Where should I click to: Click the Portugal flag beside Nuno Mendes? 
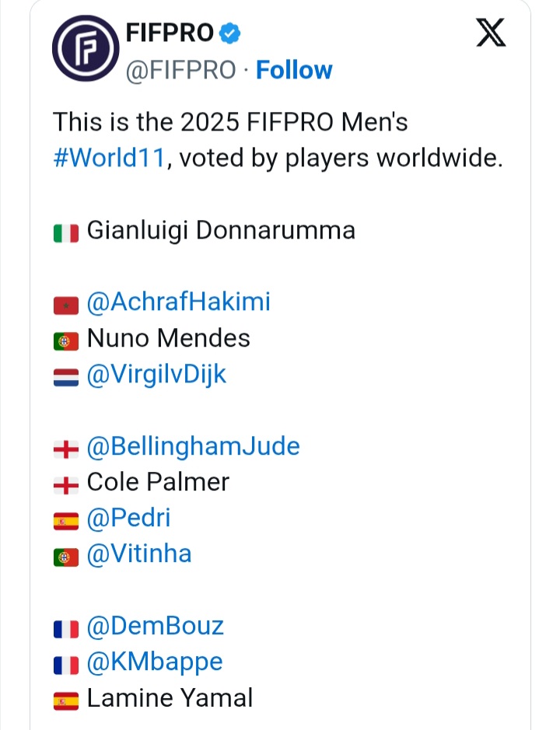pyautogui.click(x=66, y=341)
